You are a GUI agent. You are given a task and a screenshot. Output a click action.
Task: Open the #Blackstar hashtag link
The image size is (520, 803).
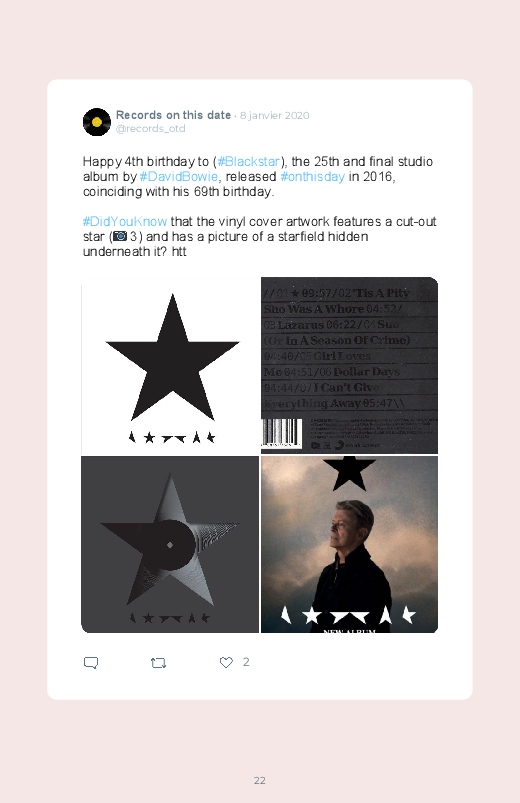tap(248, 161)
